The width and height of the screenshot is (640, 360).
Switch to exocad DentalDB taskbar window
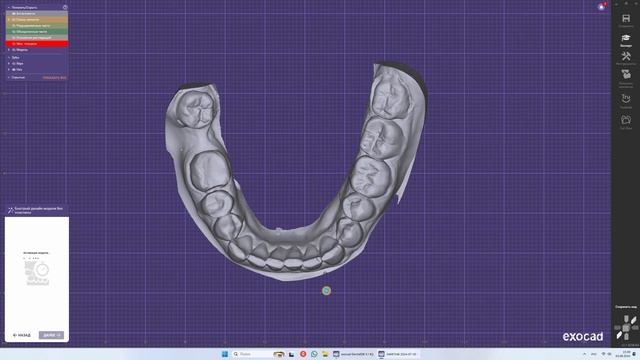click(353, 354)
